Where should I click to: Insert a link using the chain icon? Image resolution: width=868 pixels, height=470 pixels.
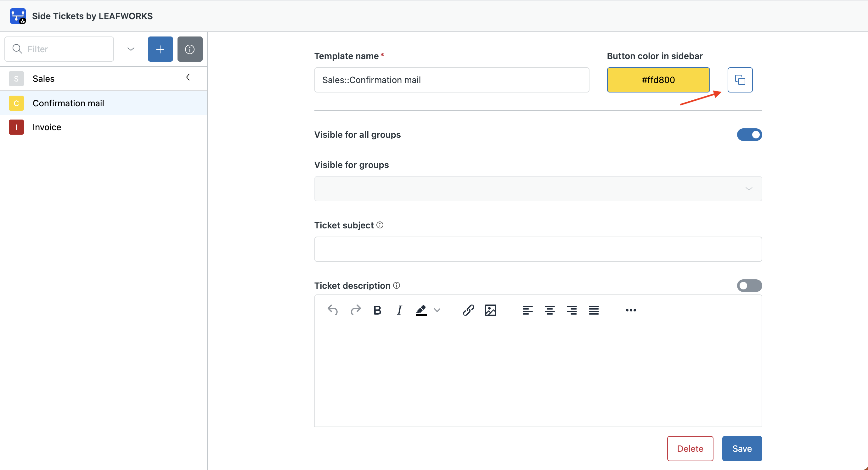(x=468, y=310)
